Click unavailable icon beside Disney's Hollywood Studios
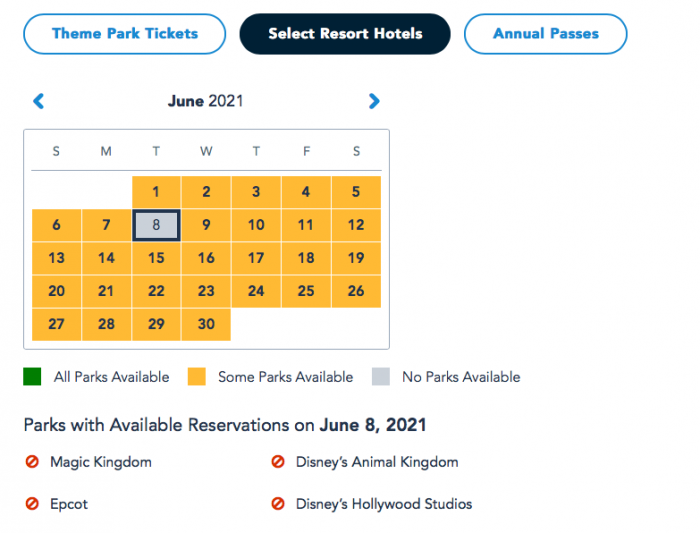Screen dimensions: 700x533 click(x=278, y=504)
